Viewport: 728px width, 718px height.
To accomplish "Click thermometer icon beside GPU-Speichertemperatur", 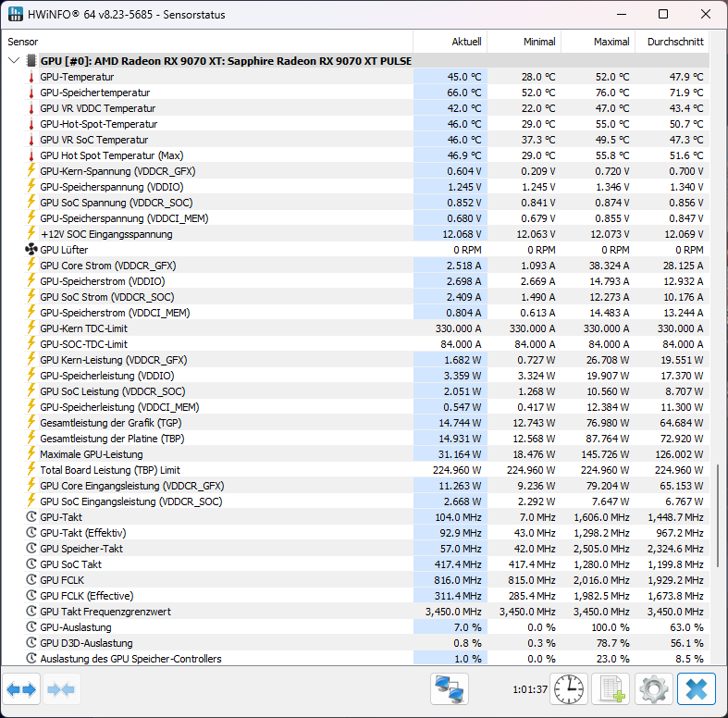I will click(x=31, y=93).
